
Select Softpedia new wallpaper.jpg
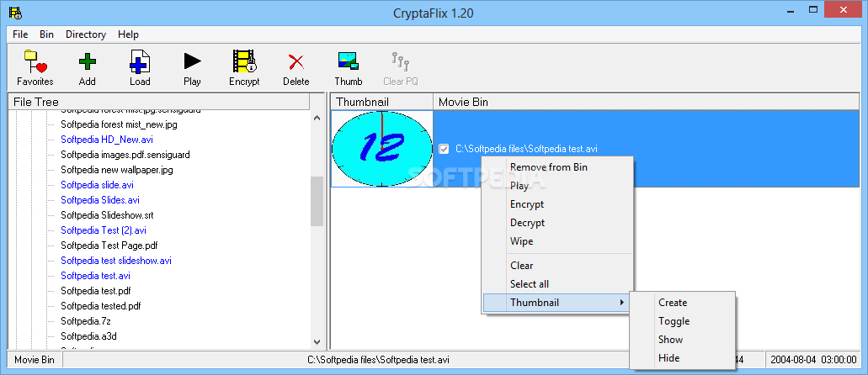[x=117, y=170]
